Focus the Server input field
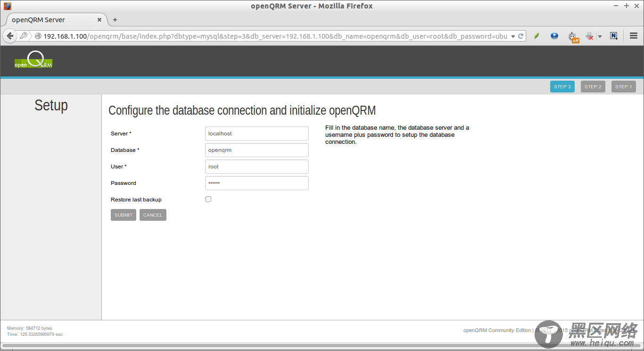The width and height of the screenshot is (644, 351). click(x=257, y=134)
